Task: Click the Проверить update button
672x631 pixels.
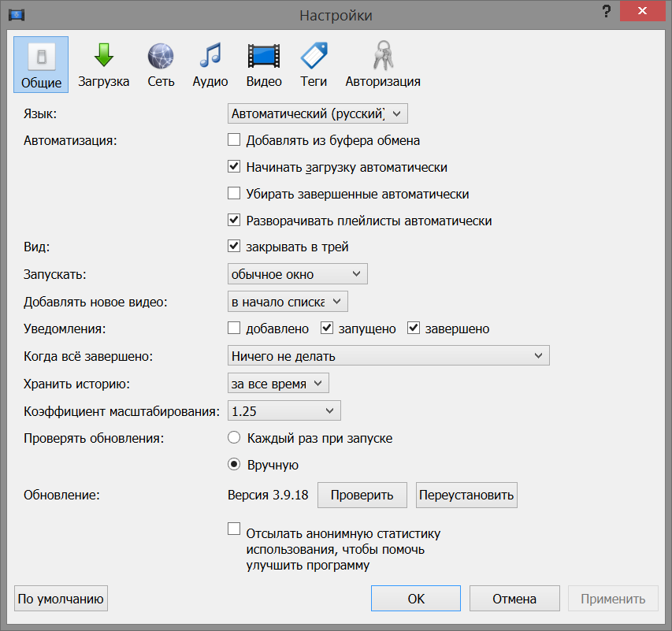Action: tap(362, 496)
